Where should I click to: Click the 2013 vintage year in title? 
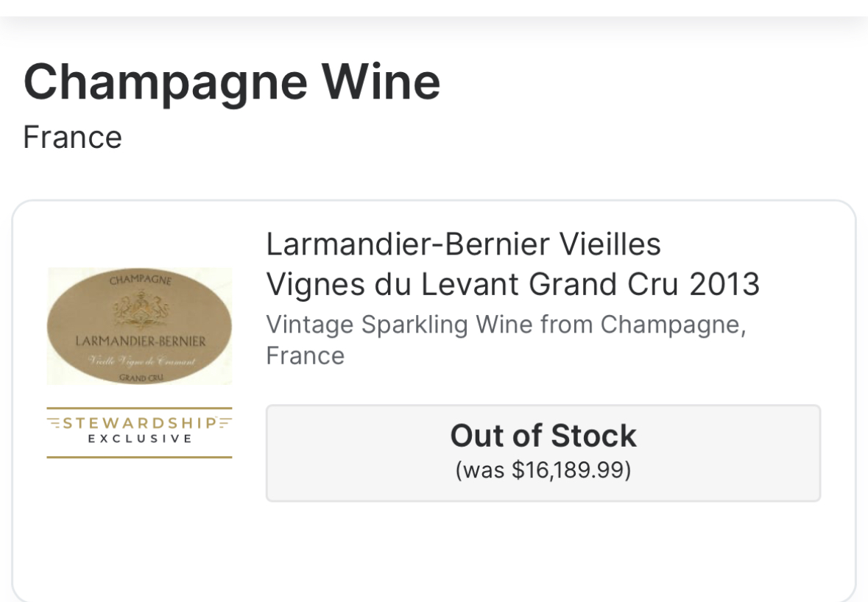point(724,284)
